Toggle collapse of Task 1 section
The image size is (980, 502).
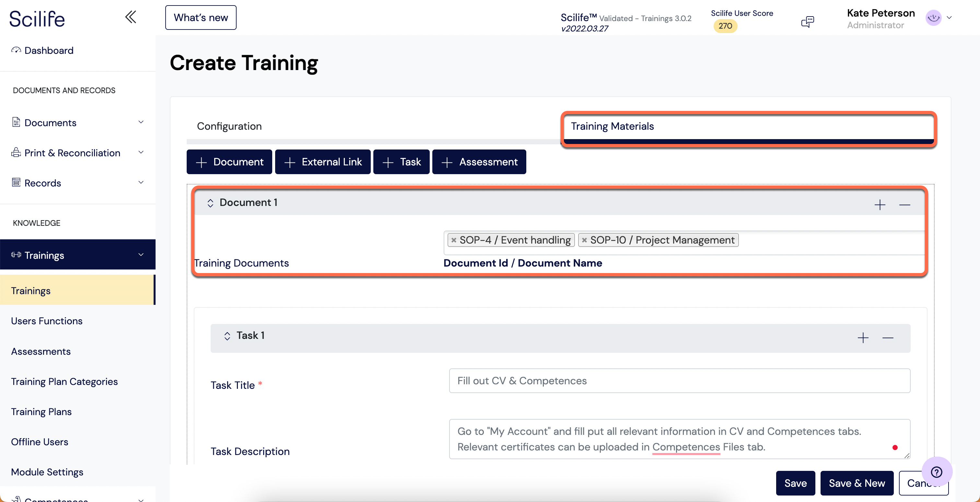[227, 336]
